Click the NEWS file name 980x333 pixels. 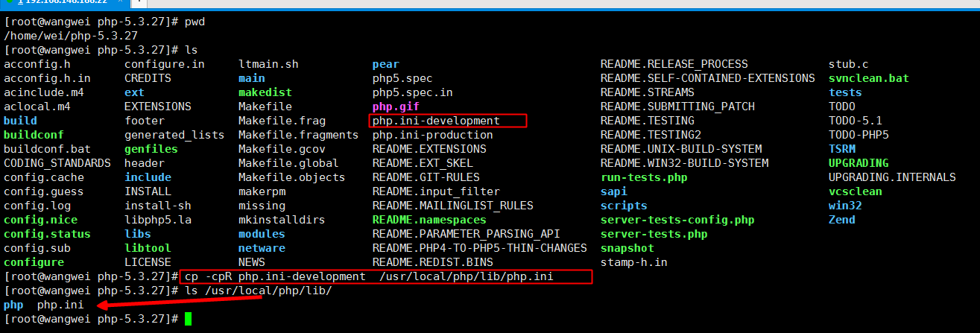252,262
